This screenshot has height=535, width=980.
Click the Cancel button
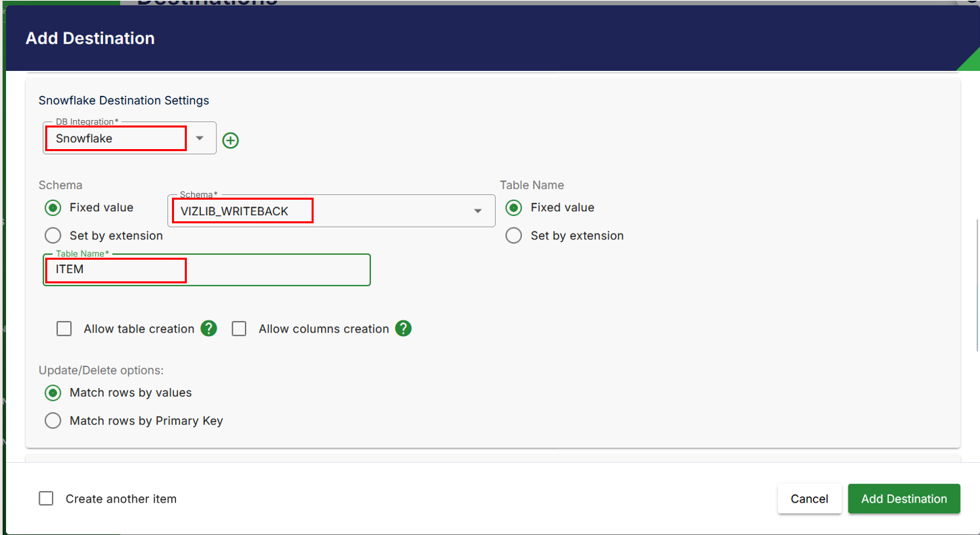click(809, 499)
